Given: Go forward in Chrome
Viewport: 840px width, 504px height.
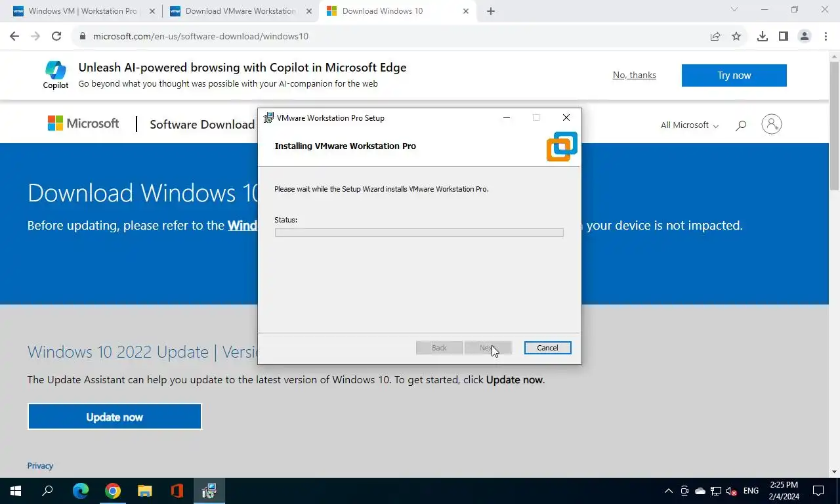Looking at the screenshot, I should 35,36.
